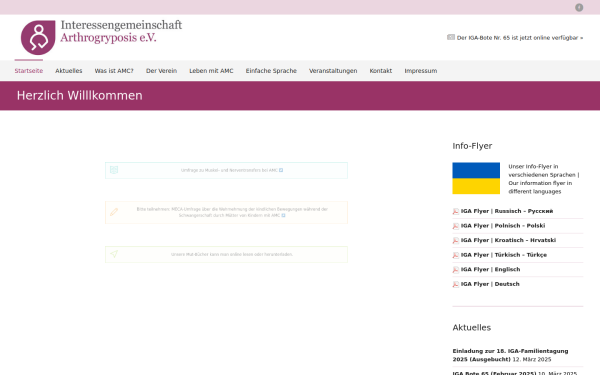Click external-link icon after MDCA survey text
The width and height of the screenshot is (600, 375).
click(x=283, y=215)
